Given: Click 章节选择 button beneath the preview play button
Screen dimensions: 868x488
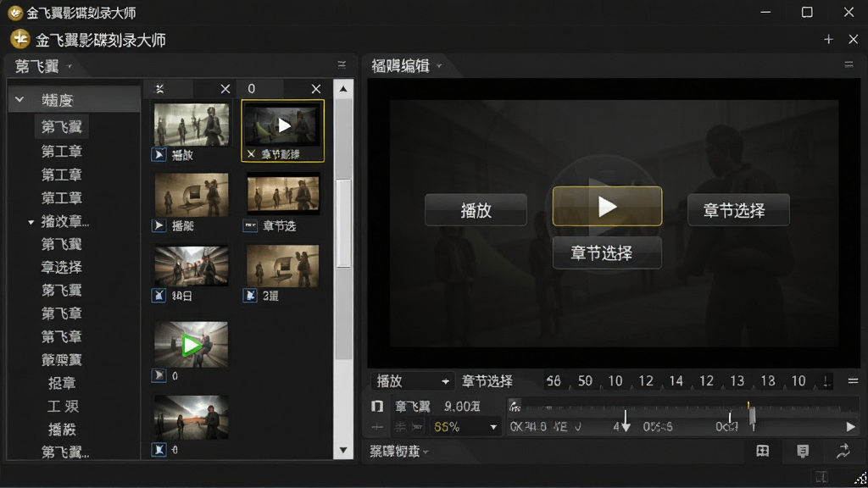Looking at the screenshot, I should [x=607, y=252].
